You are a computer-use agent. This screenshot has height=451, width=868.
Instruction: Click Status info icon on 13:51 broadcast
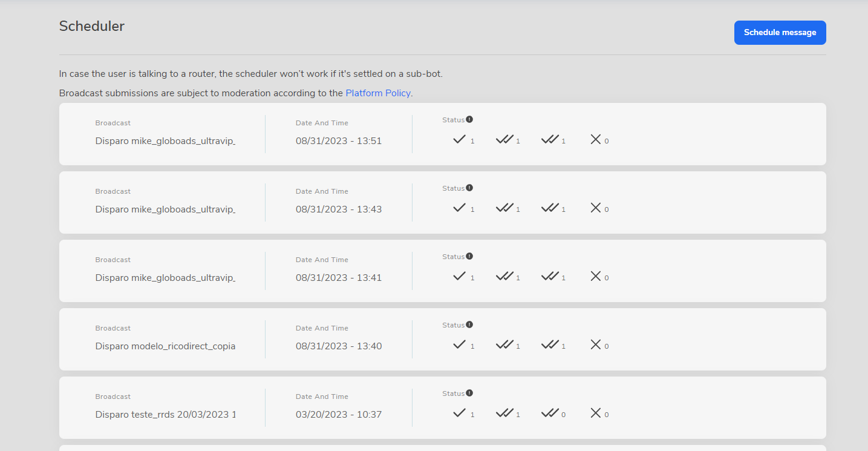click(x=469, y=119)
